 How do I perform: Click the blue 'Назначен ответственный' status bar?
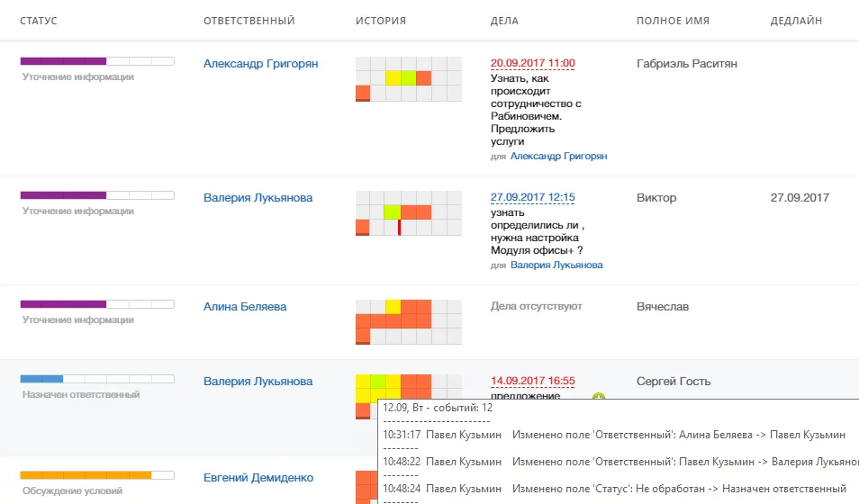coord(97,379)
